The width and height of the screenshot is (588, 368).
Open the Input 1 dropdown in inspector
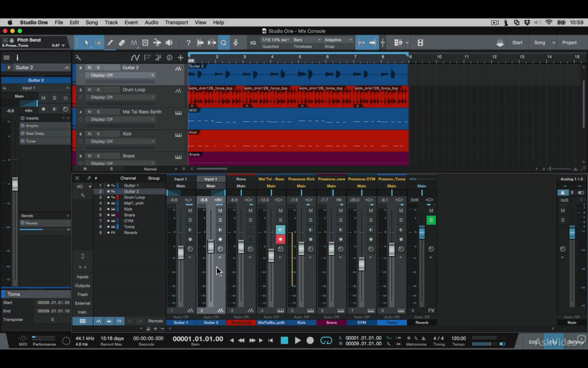tap(45, 88)
